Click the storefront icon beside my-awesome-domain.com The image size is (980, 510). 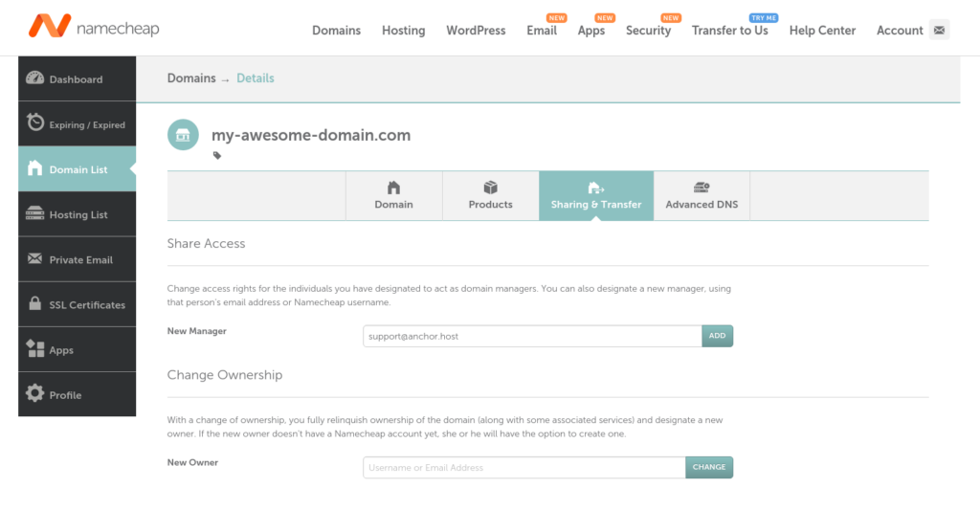183,135
